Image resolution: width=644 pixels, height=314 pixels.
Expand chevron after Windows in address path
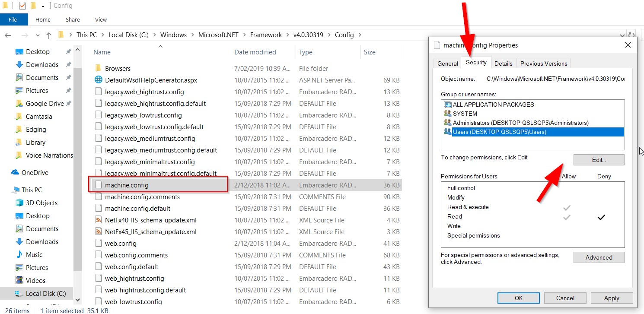[x=193, y=35]
